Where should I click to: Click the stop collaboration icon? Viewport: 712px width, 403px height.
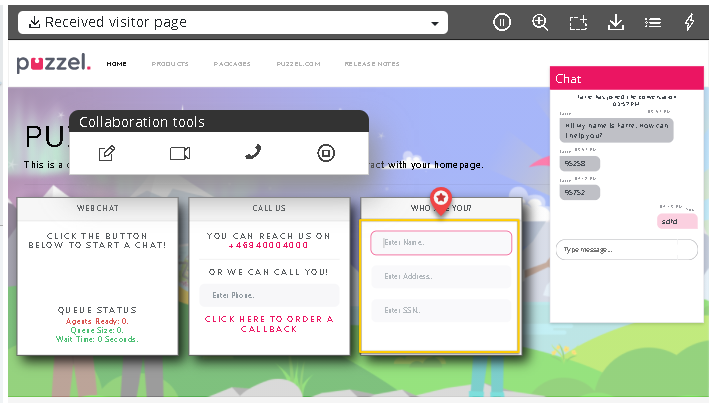click(x=325, y=153)
